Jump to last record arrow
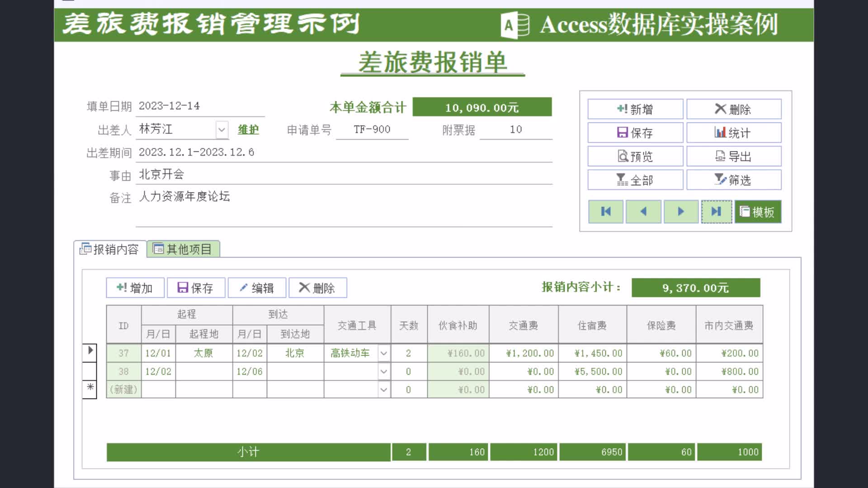The height and width of the screenshot is (488, 868). coord(717,211)
